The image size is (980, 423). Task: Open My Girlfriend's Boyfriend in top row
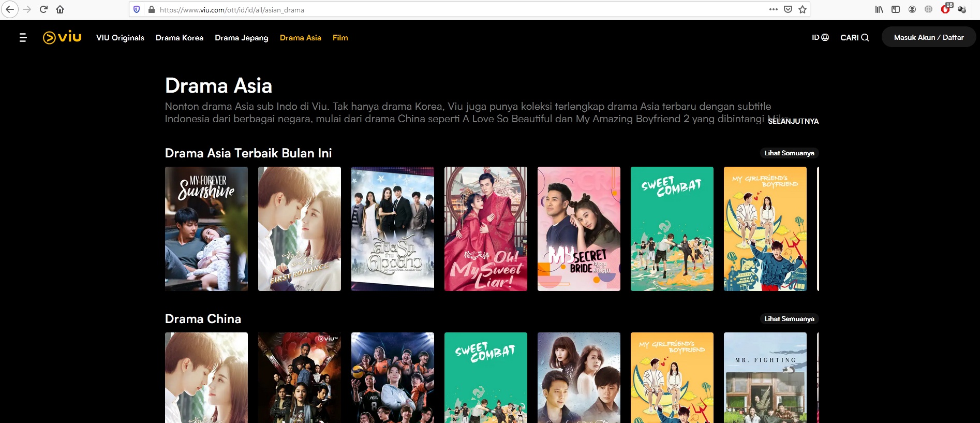(x=765, y=229)
